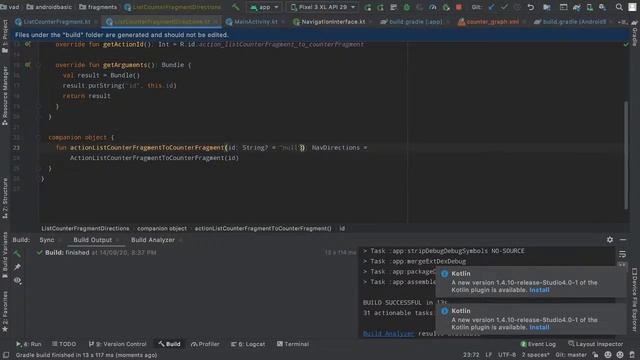Click the user avatar icon in toolbar
The image size is (640, 360).
click(632, 7)
